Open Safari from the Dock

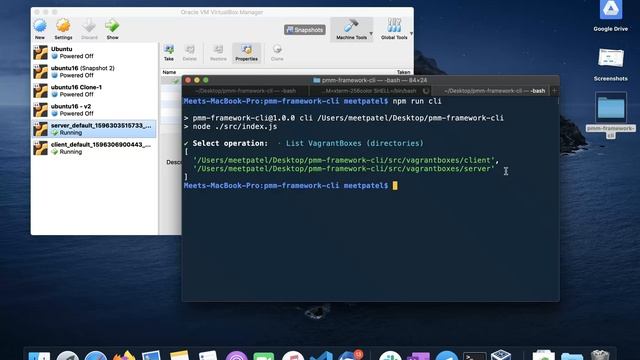tap(96, 356)
